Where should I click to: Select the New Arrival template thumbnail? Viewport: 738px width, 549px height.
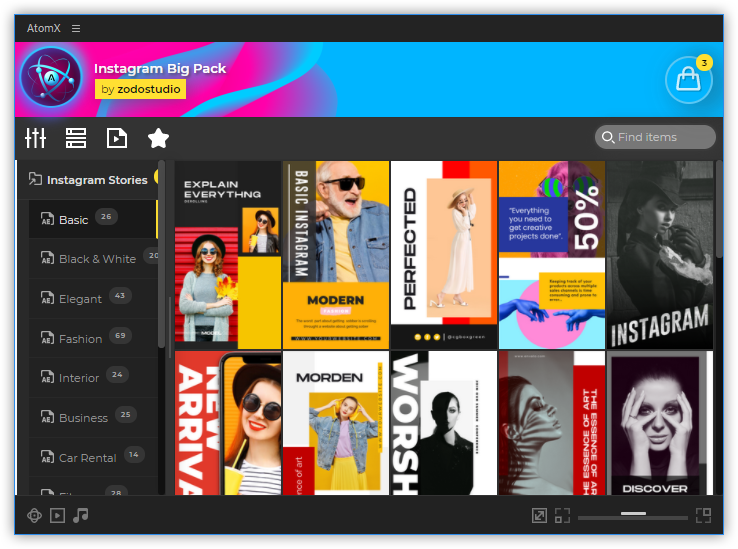(x=228, y=423)
